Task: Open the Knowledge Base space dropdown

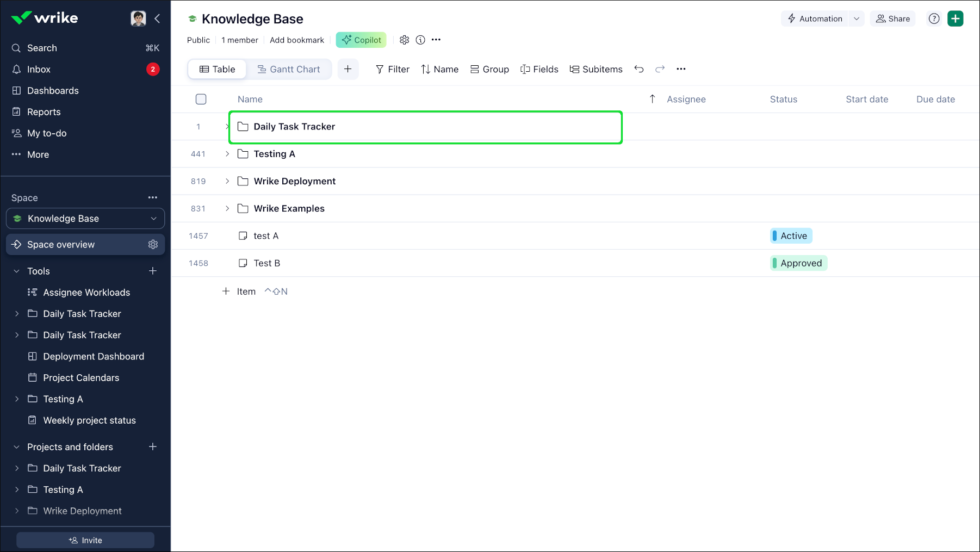Action: [85, 219]
